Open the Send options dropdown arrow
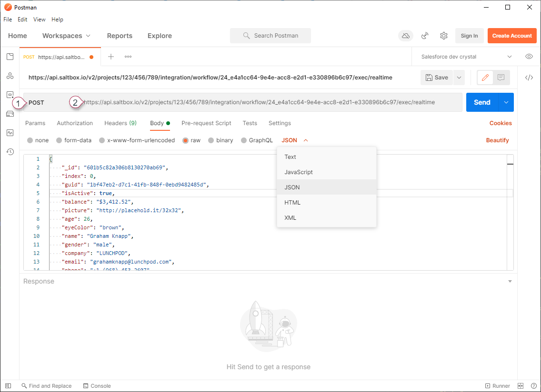541x392 pixels. pyautogui.click(x=506, y=102)
